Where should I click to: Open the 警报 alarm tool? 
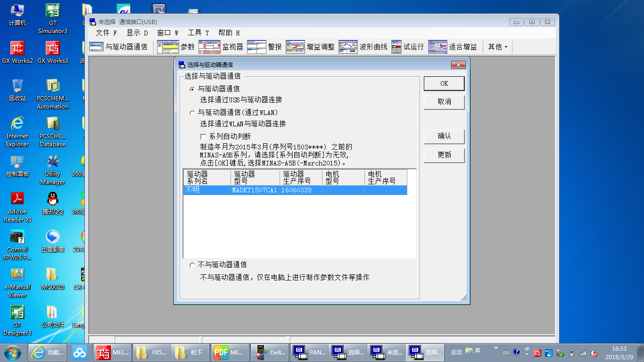click(264, 47)
